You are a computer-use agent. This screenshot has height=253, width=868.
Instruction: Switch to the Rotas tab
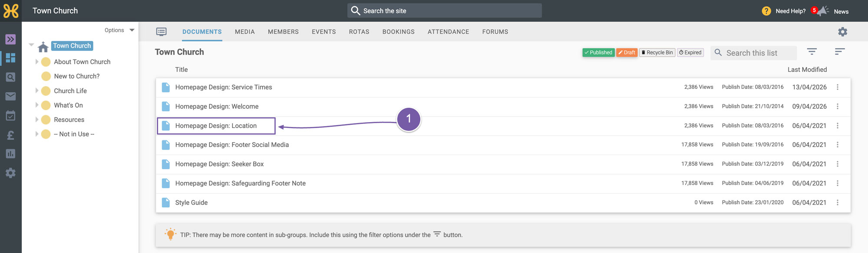pyautogui.click(x=359, y=32)
